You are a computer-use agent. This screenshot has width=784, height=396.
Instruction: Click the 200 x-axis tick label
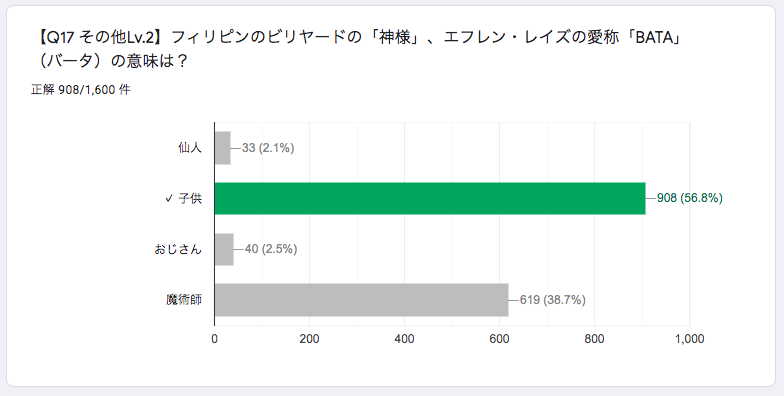(310, 339)
